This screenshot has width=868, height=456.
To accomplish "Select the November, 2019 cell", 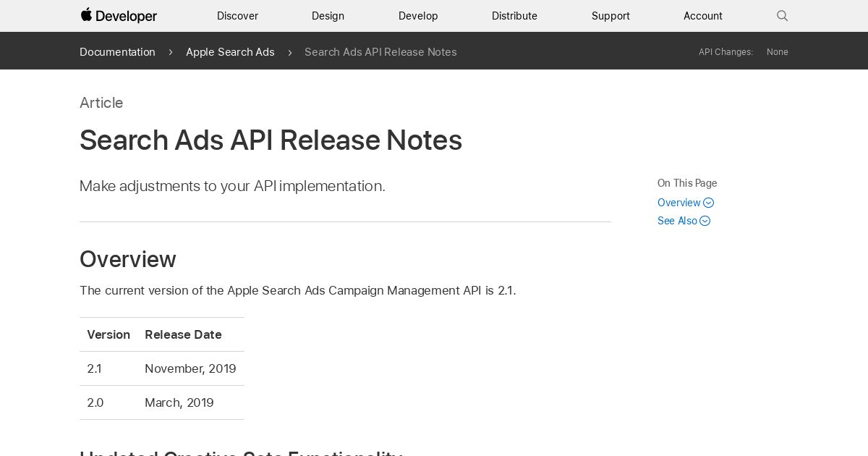I will [190, 368].
